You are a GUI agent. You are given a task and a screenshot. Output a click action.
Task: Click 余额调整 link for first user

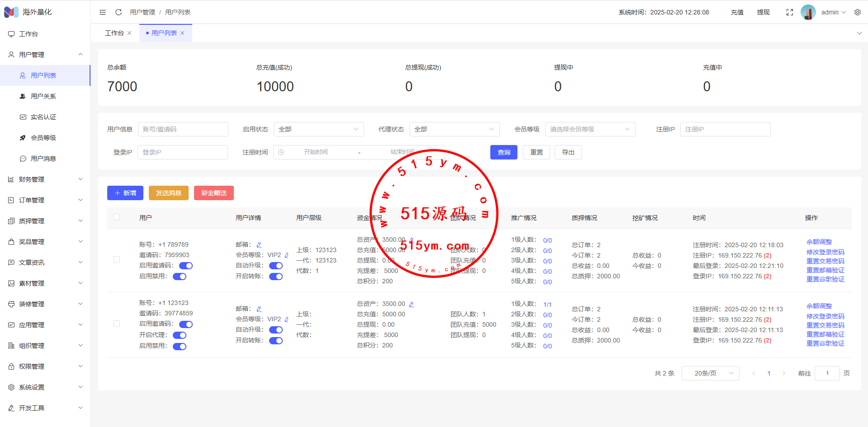click(819, 242)
